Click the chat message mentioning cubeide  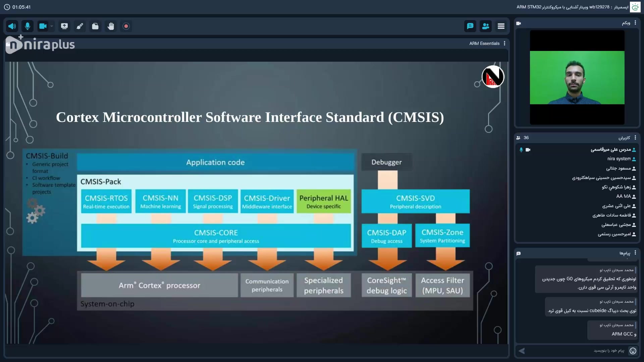(591, 307)
